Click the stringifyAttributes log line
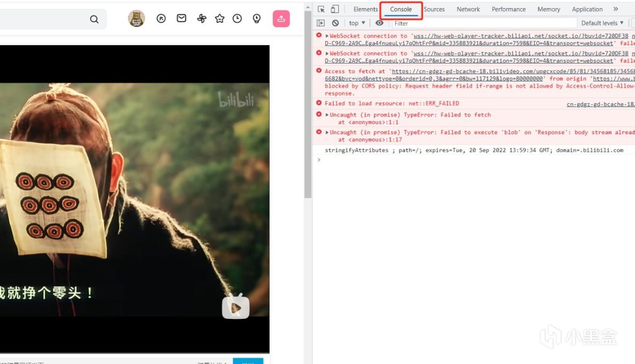The image size is (635, 364). [474, 150]
